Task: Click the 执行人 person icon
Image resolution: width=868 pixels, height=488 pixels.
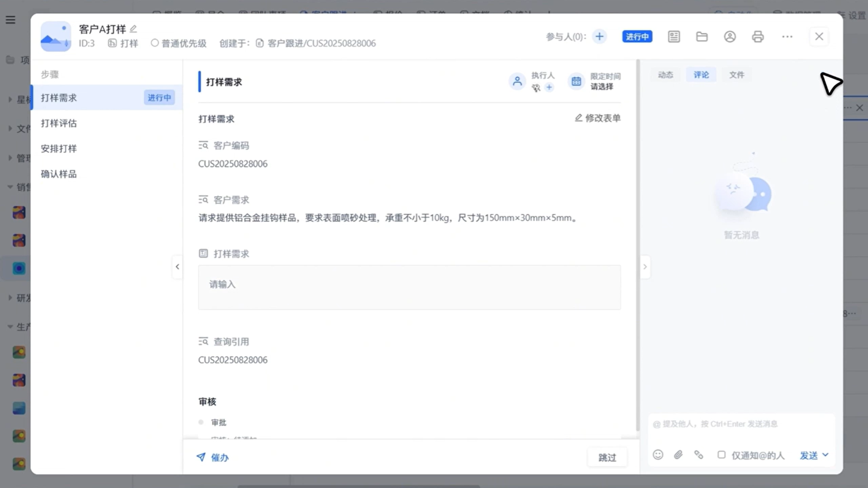Action: click(517, 81)
